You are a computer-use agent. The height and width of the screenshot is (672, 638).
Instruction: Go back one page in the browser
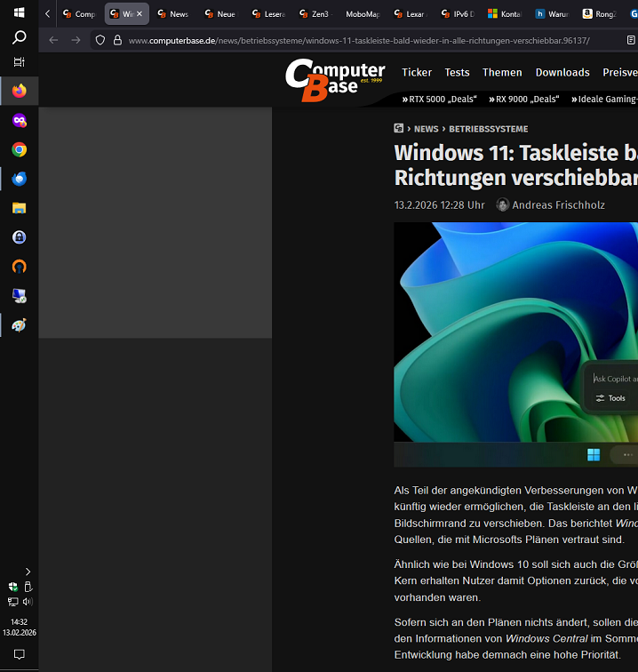tap(53, 40)
